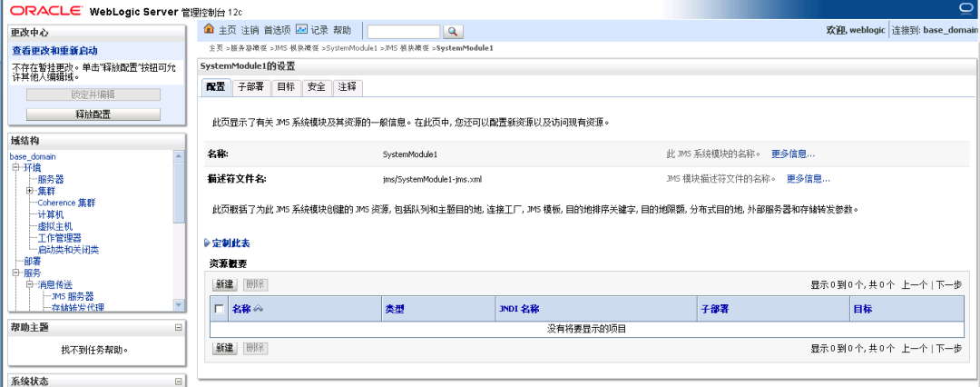Click the 记录 link in toolbar

[319, 30]
